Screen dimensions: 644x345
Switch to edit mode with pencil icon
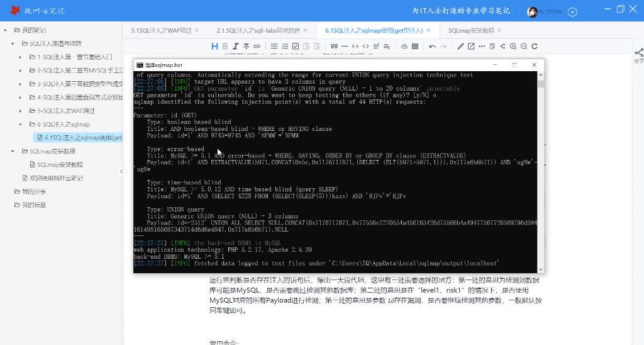pyautogui.click(x=460, y=47)
